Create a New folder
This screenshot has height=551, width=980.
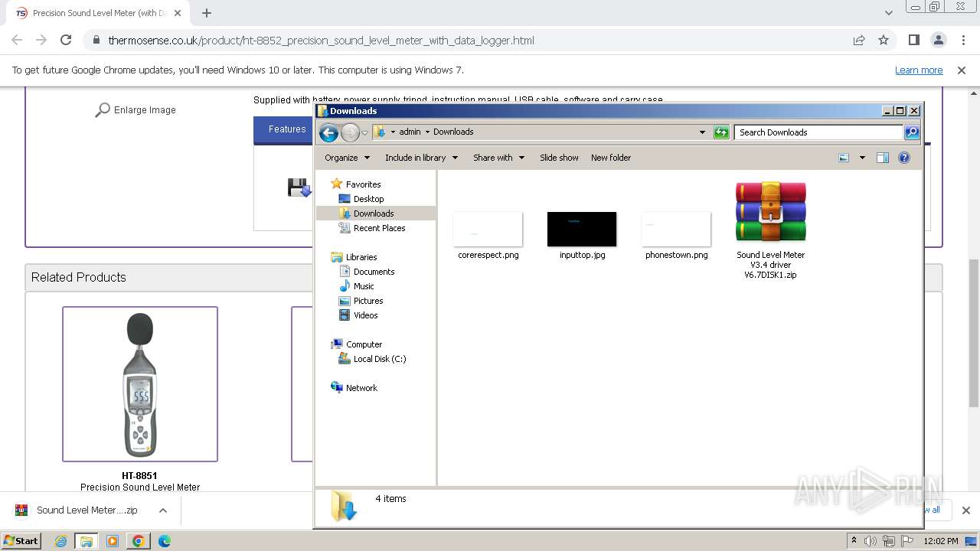(x=611, y=158)
